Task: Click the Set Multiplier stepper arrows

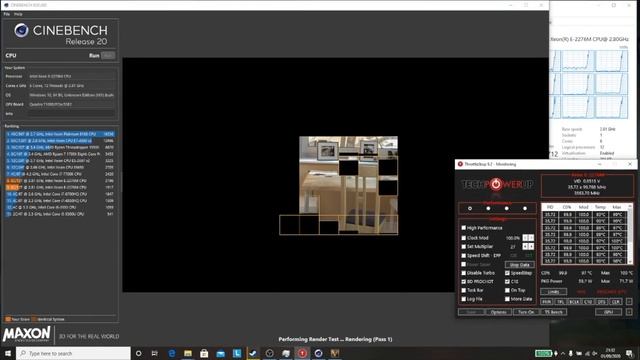Action: 528,247
